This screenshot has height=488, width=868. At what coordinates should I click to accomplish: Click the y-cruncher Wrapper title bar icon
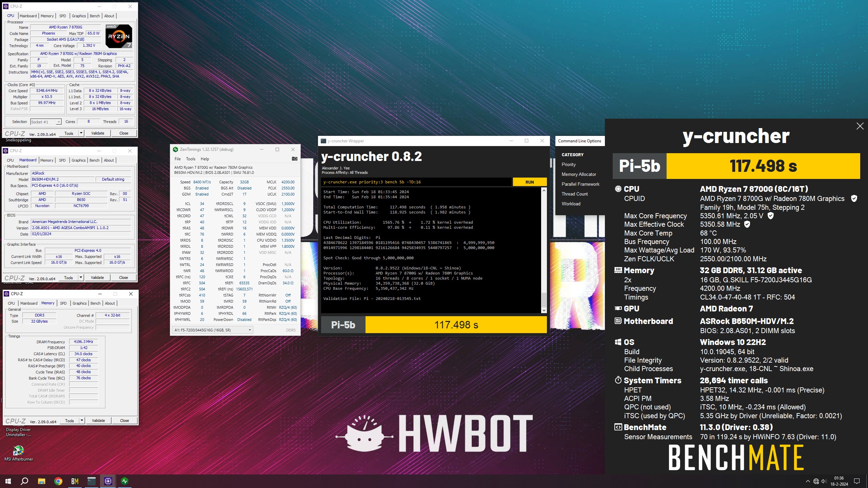[323, 141]
